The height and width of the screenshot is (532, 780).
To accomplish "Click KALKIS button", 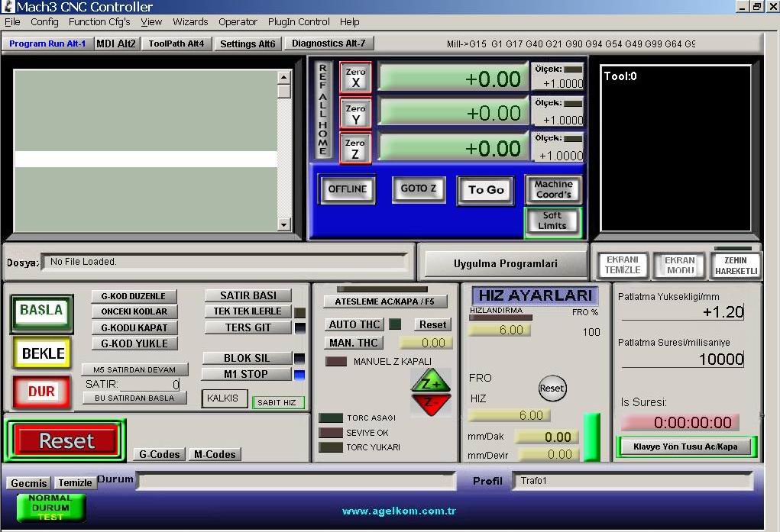I will tap(224, 398).
